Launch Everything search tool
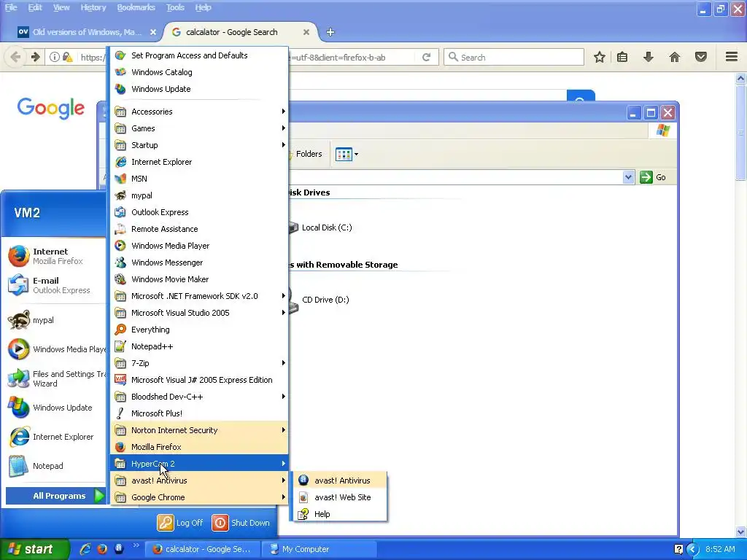Image resolution: width=747 pixels, height=560 pixels. [x=199, y=330]
